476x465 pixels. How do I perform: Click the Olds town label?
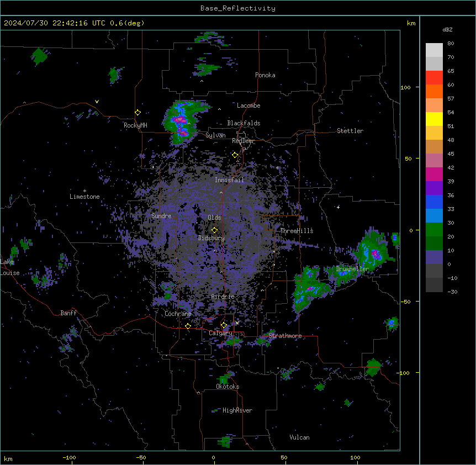[x=214, y=218]
